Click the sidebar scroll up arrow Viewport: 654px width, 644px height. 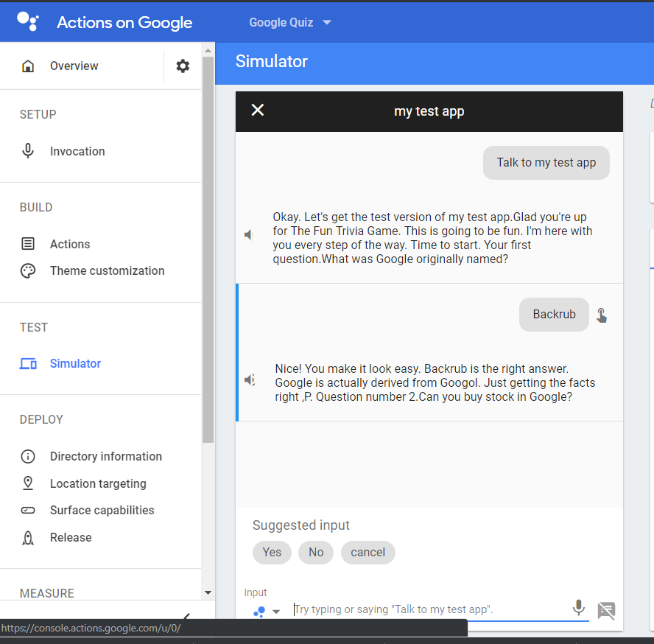tap(208, 51)
